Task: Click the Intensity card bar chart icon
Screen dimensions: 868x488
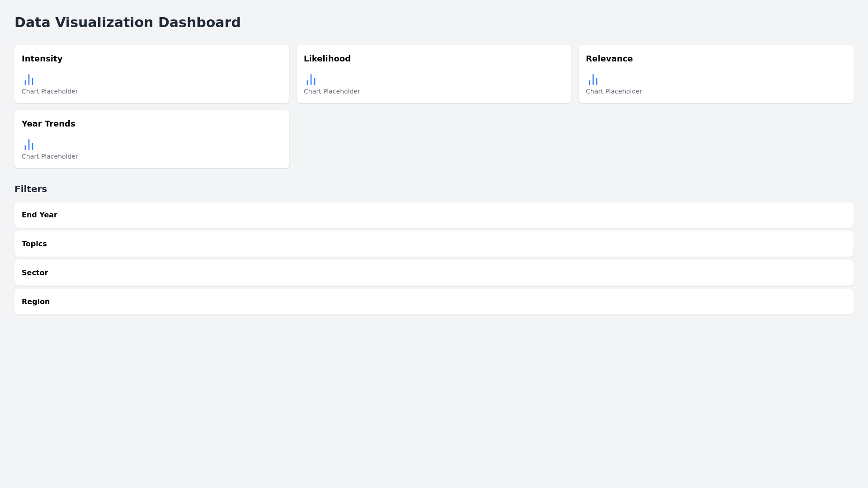Action: click(x=29, y=80)
